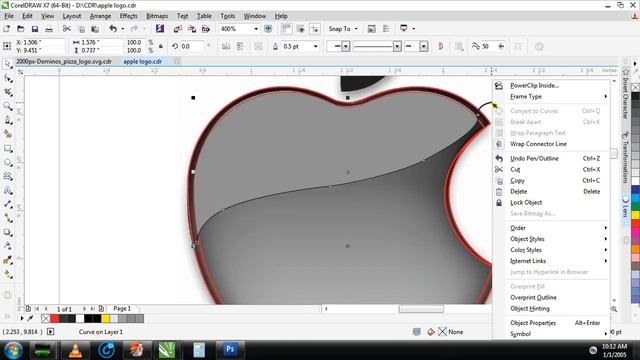The image size is (640, 360).
Task: Open the Arrange menu
Action: coord(100,16)
